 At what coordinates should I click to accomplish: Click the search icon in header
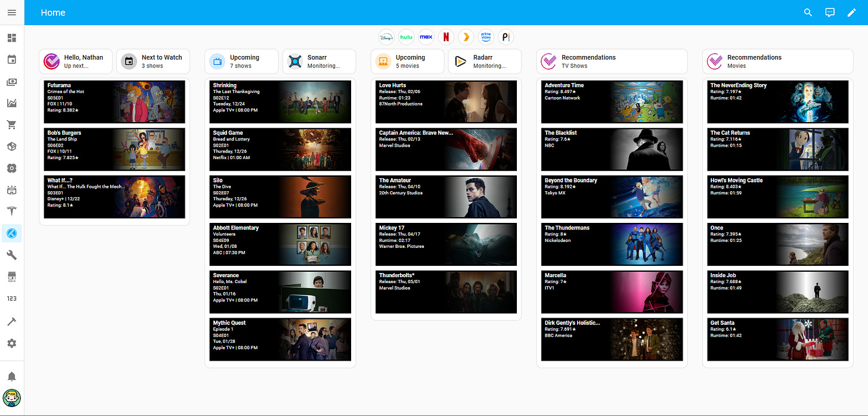(x=808, y=13)
